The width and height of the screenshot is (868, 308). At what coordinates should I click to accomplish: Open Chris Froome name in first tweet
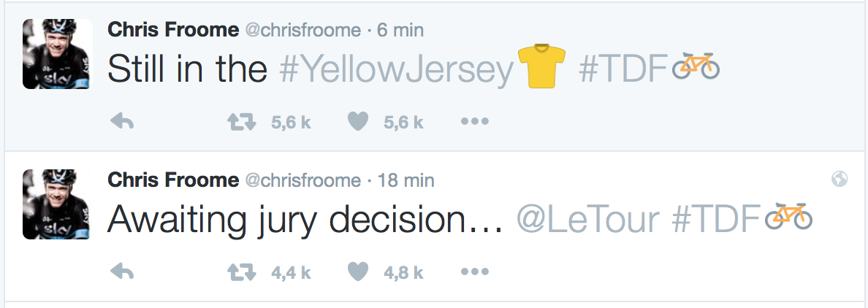tap(173, 29)
